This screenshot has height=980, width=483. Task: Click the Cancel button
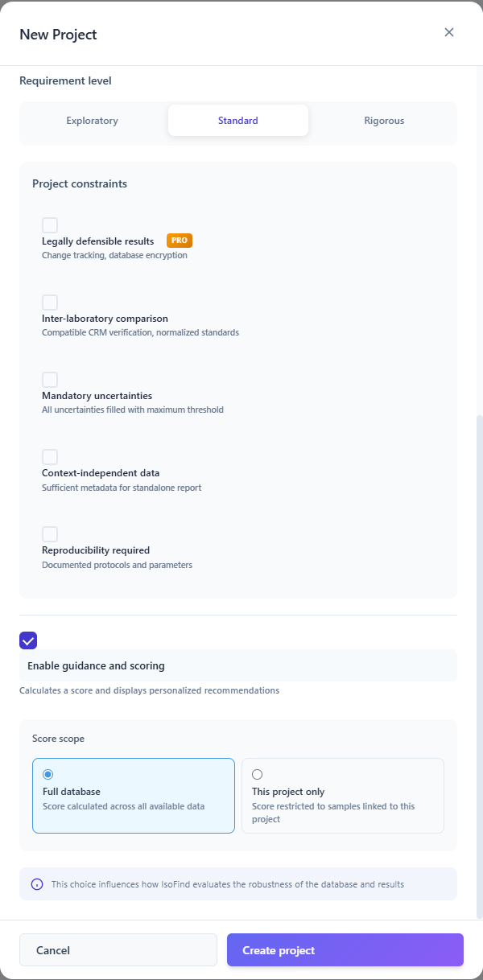(118, 949)
